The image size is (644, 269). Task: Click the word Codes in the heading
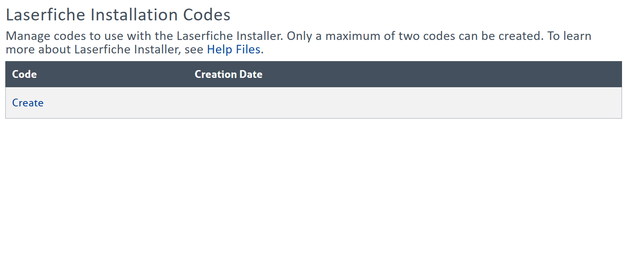pyautogui.click(x=207, y=15)
